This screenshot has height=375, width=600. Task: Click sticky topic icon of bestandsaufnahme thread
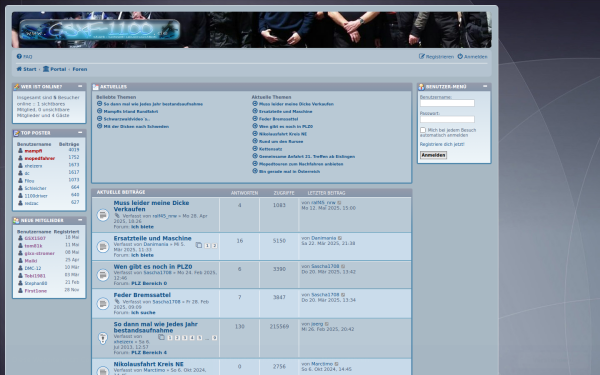[103, 338]
